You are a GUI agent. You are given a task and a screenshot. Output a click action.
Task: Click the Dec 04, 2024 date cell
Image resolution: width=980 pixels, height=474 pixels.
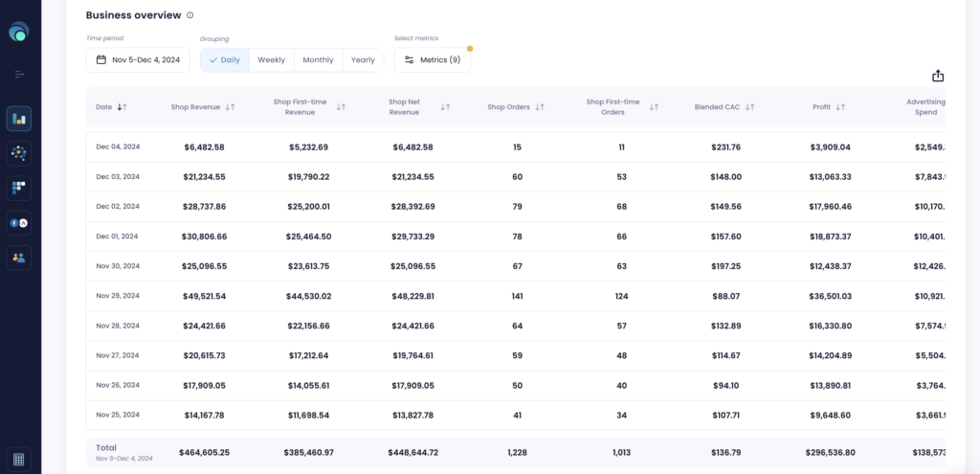pos(118,147)
